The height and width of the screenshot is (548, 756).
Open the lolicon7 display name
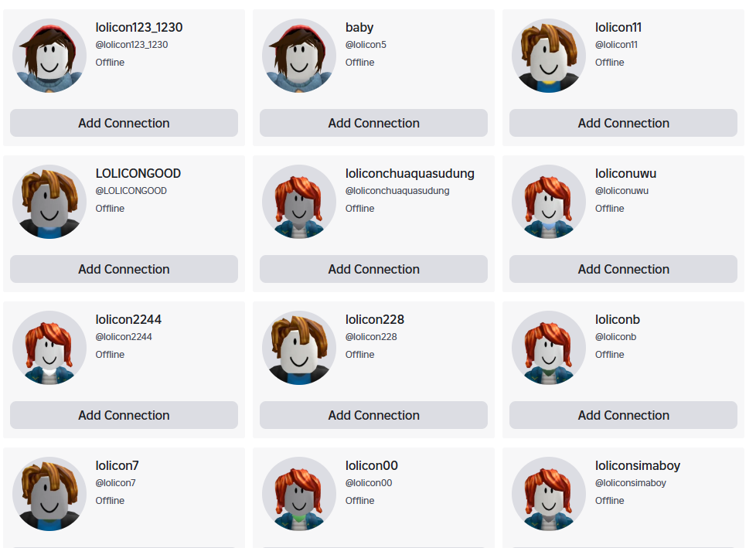pos(117,465)
